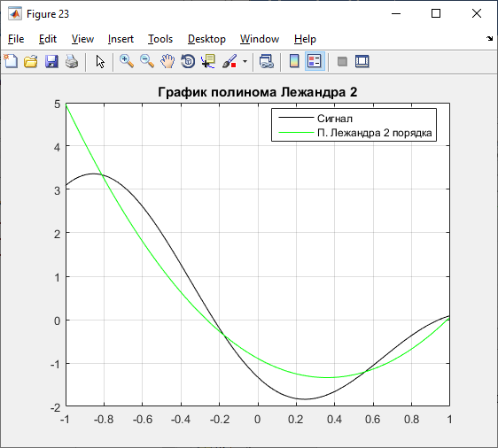Click the Link Plot icon
The width and height of the screenshot is (498, 448).
pyautogui.click(x=267, y=61)
